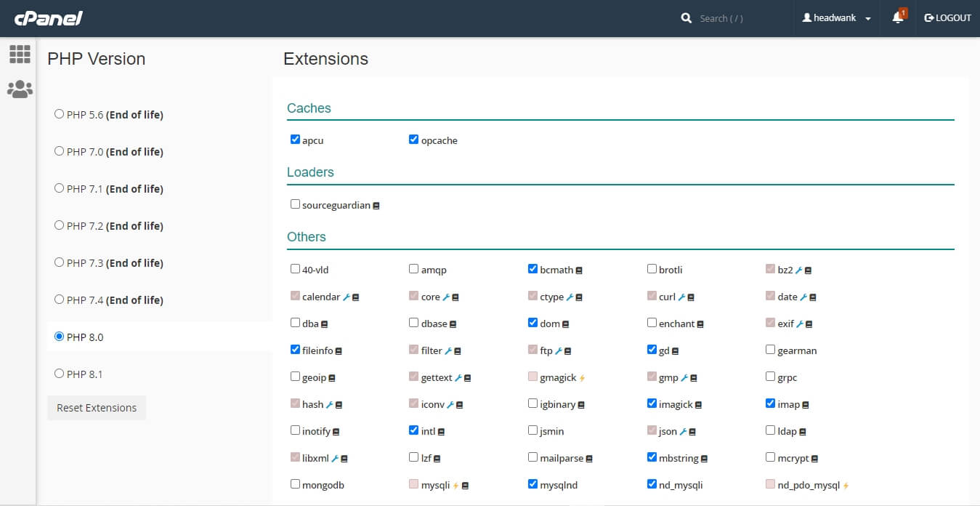Enable the mongodb extension
The width and height of the screenshot is (980, 506).
pyautogui.click(x=295, y=484)
